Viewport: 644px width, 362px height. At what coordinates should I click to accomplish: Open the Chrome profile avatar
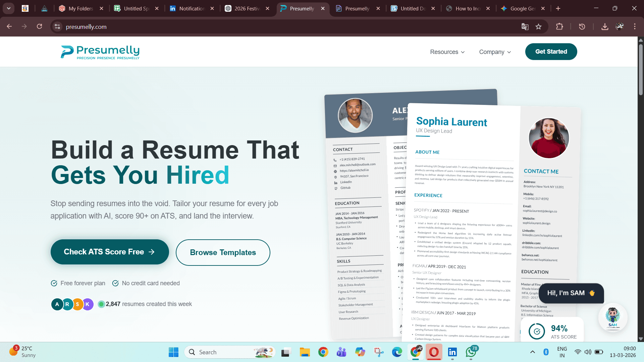620,26
